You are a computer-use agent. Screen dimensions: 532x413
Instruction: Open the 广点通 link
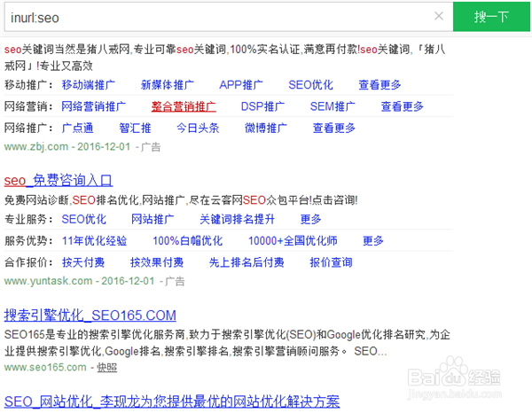click(77, 129)
